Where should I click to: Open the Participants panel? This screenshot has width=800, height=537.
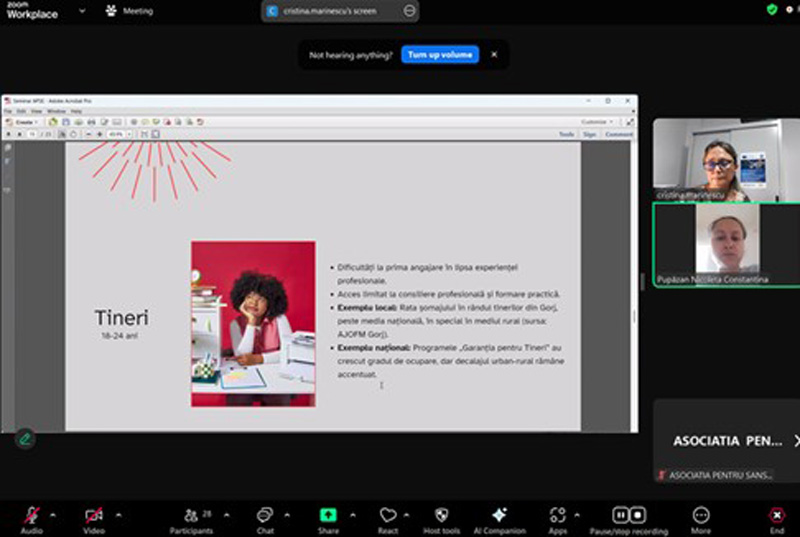(189, 514)
